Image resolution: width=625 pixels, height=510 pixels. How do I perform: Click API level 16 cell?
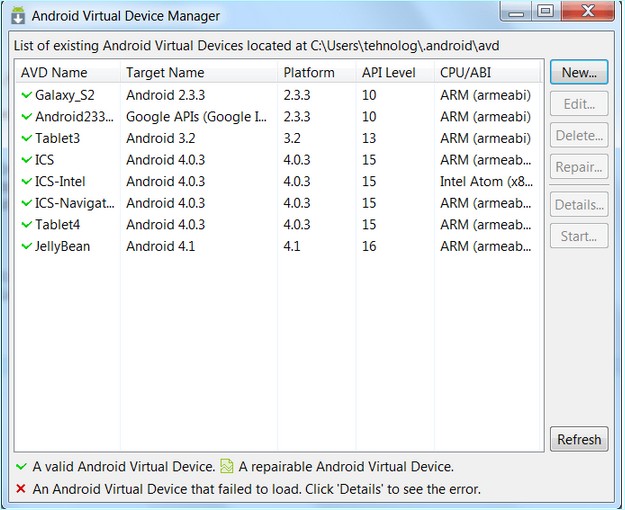(x=369, y=246)
